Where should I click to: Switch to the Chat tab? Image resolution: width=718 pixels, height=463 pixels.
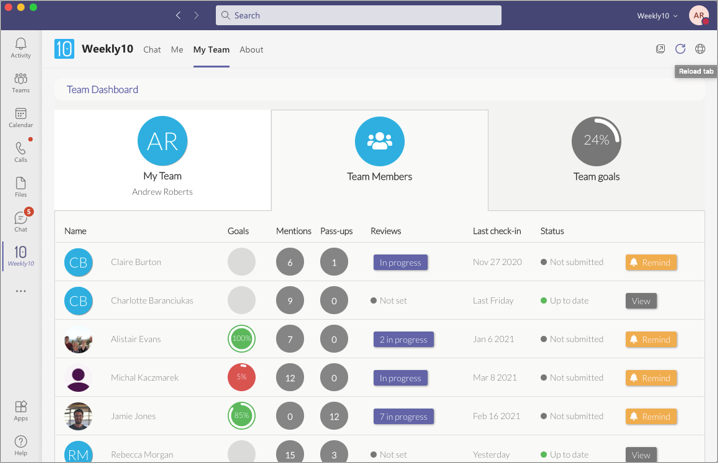tap(152, 49)
